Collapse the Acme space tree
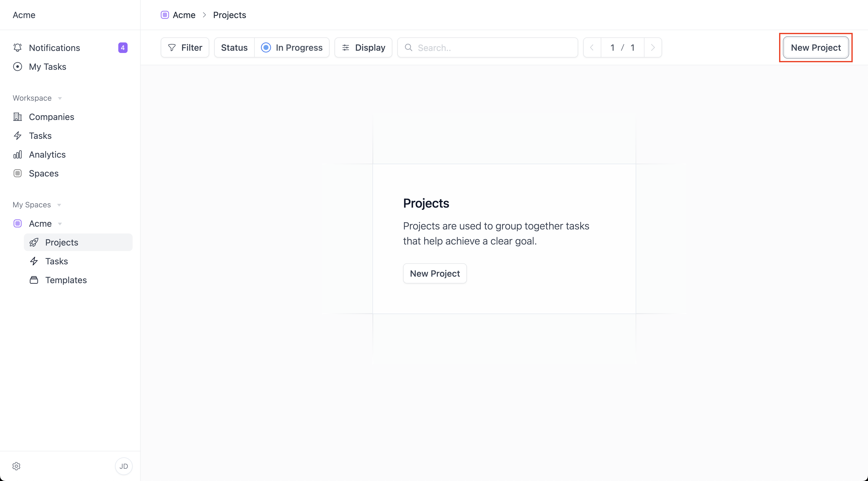Image resolution: width=868 pixels, height=481 pixels. click(60, 224)
